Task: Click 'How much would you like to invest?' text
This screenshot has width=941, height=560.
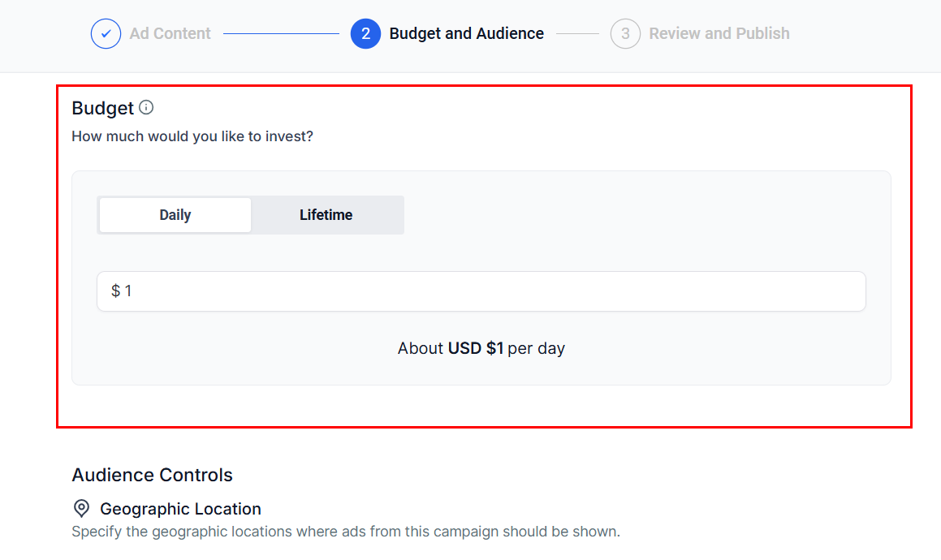Action: tap(192, 136)
